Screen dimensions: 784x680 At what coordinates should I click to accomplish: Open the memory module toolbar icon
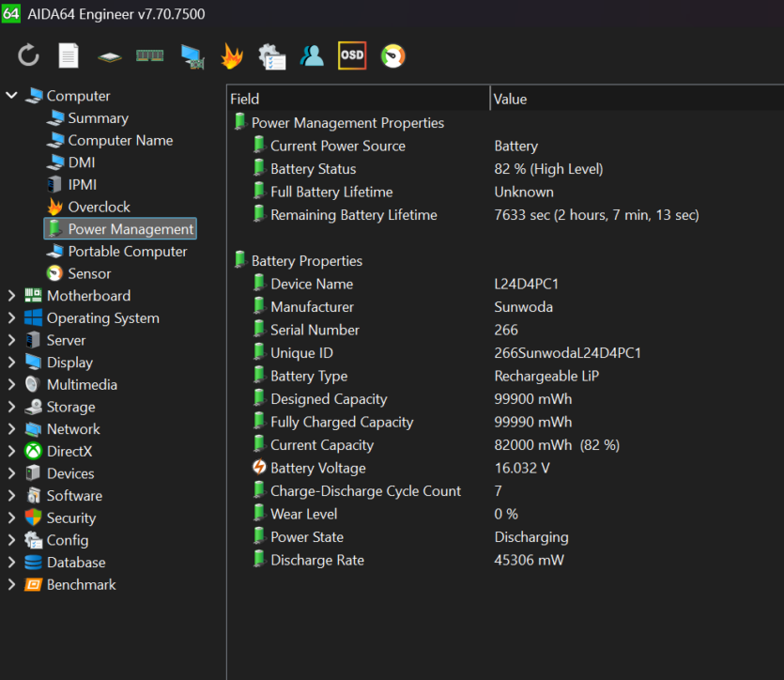[150, 55]
